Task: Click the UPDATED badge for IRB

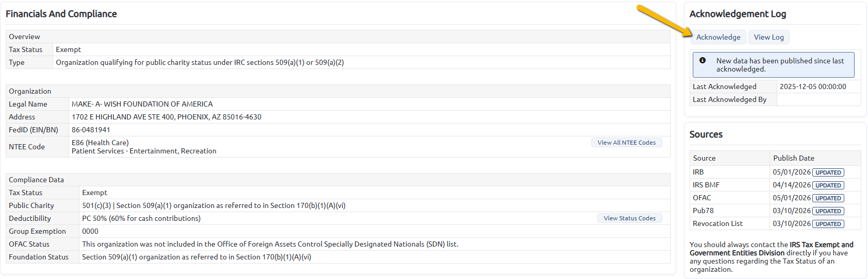Action: point(828,172)
